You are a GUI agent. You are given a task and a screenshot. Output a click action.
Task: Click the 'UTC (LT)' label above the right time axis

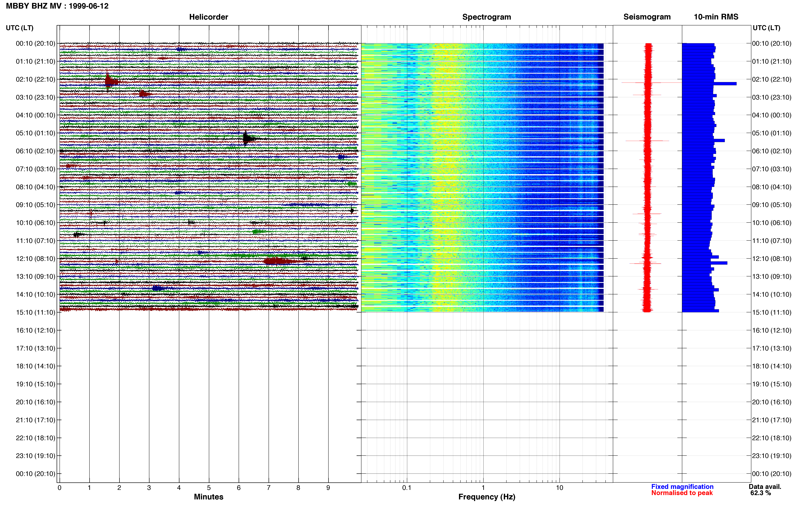tap(766, 28)
